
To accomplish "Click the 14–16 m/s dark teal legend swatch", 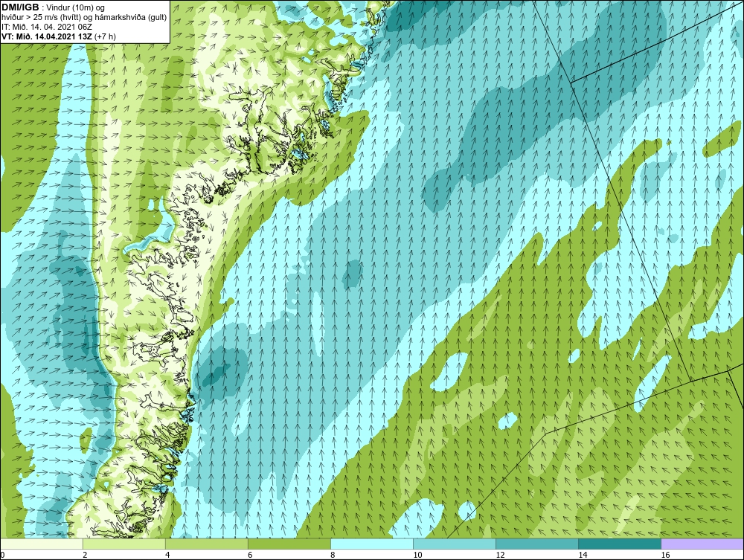I will point(620,544).
